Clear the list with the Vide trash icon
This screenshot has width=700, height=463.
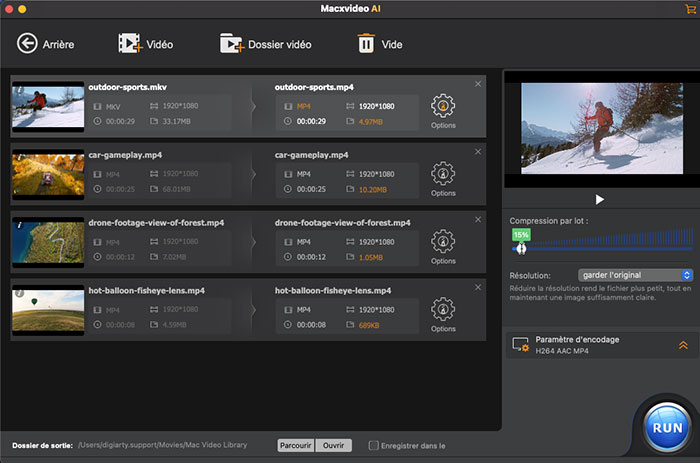point(366,43)
